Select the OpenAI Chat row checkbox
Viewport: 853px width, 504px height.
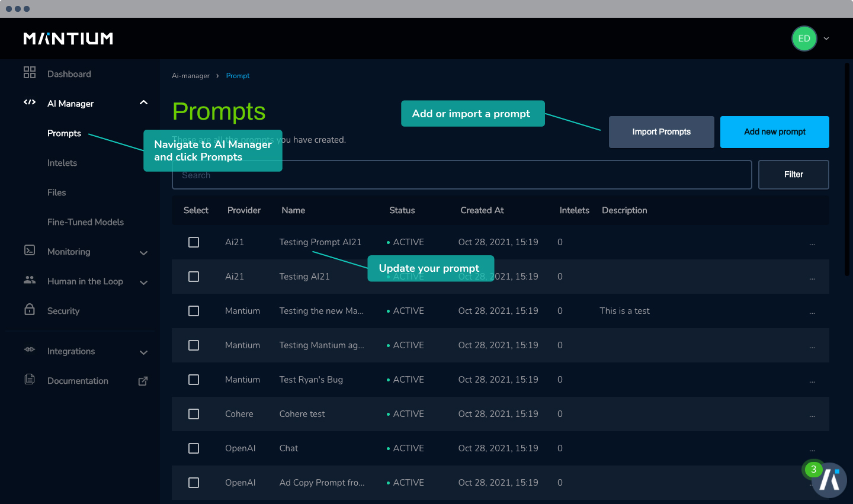click(x=194, y=448)
